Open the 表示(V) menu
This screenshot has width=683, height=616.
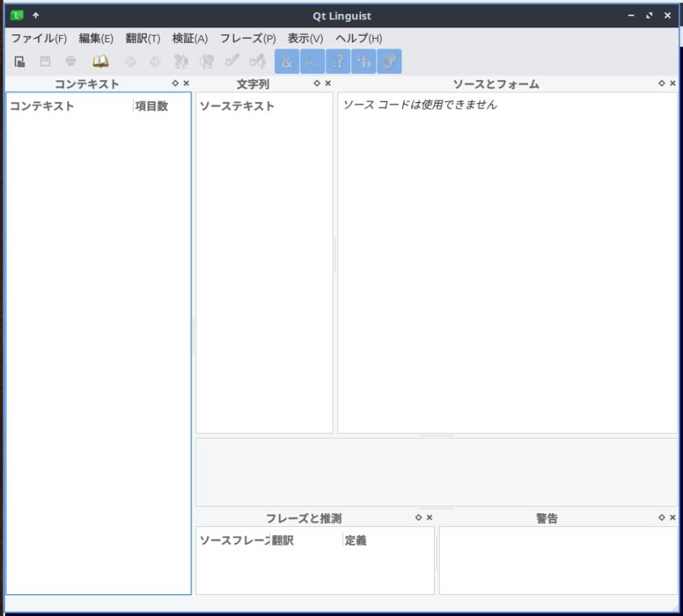(x=305, y=39)
